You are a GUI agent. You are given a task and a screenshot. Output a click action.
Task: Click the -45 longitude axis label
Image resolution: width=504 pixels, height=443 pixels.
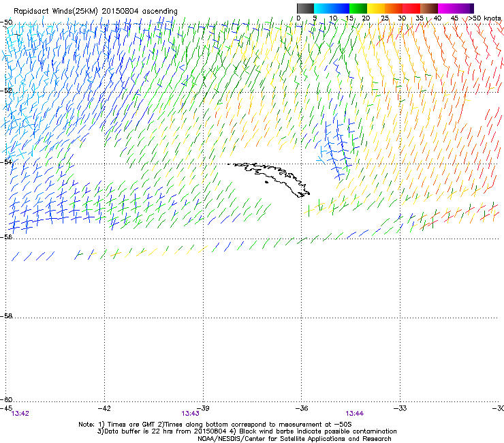(6, 408)
